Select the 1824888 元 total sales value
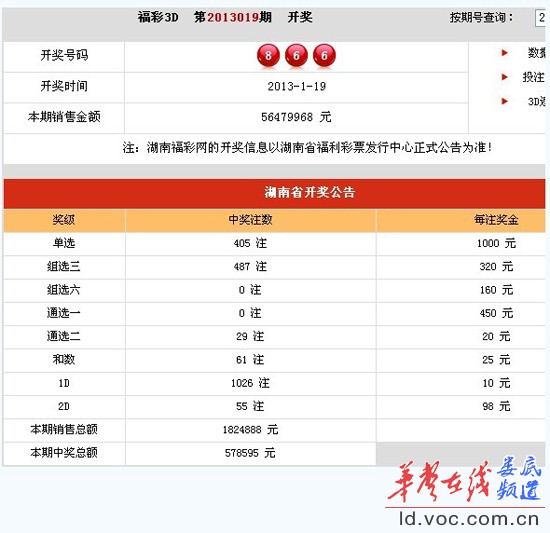This screenshot has width=550, height=533. point(250,429)
